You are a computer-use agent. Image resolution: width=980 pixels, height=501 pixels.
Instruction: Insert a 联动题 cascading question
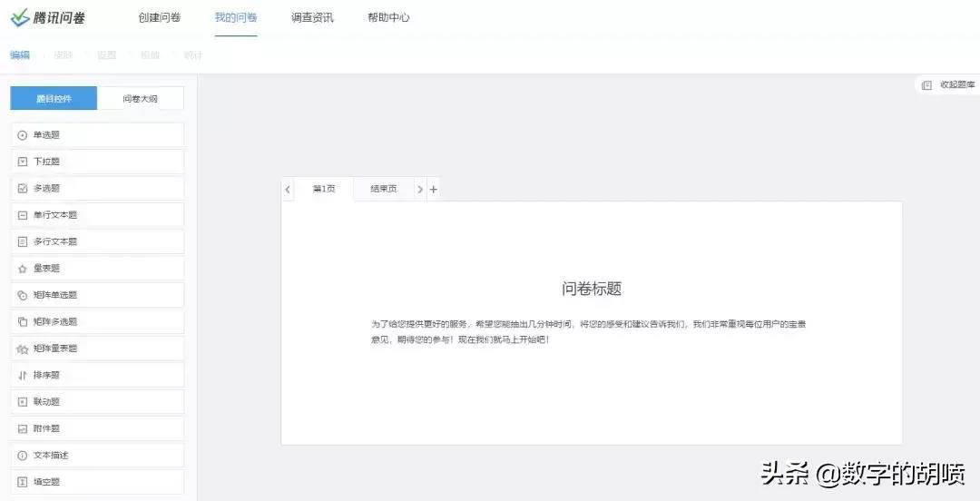coord(97,401)
